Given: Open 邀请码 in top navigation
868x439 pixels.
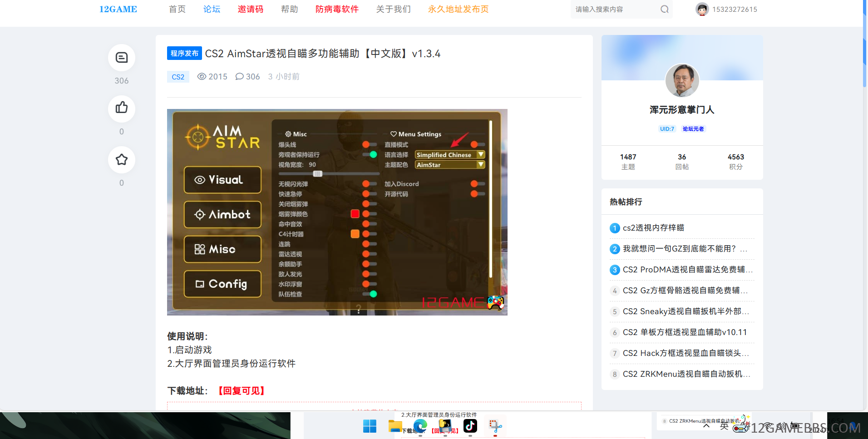Looking at the screenshot, I should coord(251,9).
